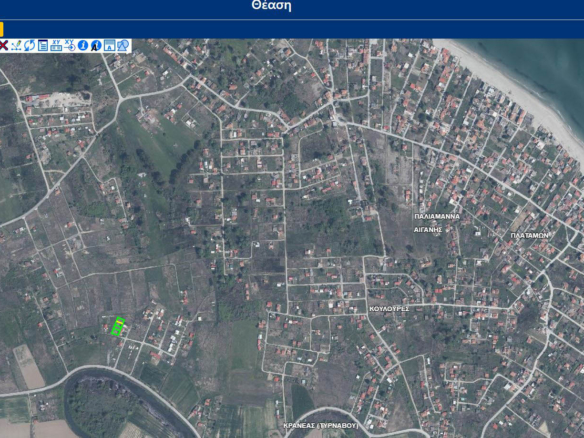Click the green highlighted land parcel
The width and height of the screenshot is (584, 438).
click(x=118, y=326)
